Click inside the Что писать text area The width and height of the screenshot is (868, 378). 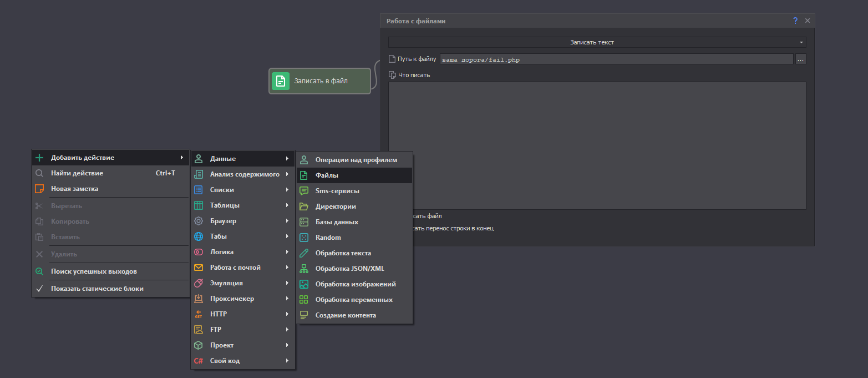[x=597, y=145]
